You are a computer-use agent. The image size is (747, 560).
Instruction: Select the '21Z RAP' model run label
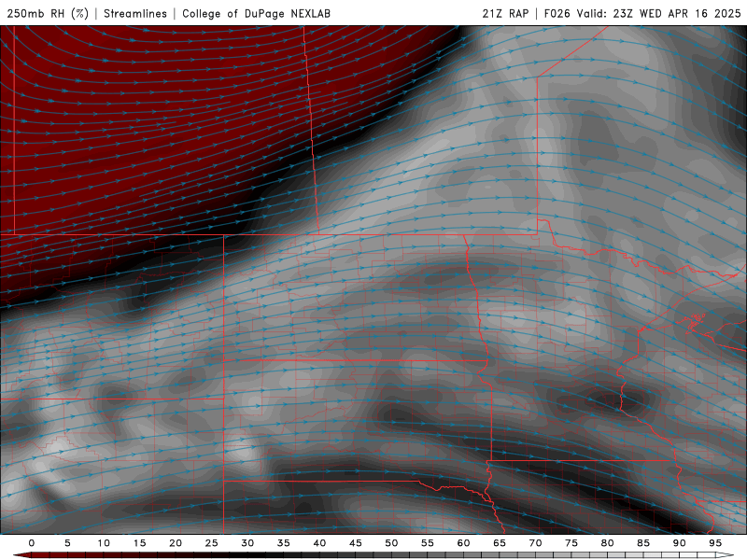pyautogui.click(x=505, y=13)
